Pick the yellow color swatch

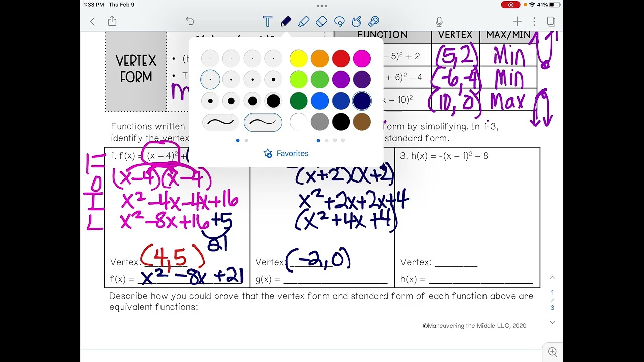point(299,58)
